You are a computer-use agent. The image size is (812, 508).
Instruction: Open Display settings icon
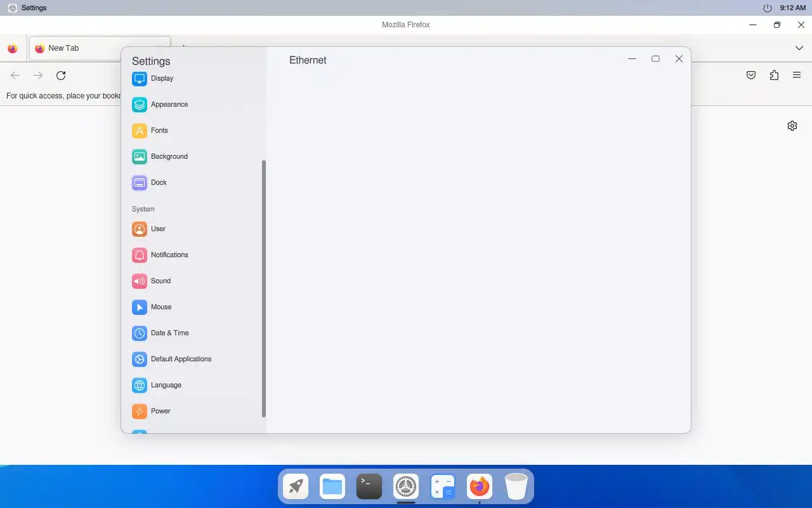coord(140,79)
